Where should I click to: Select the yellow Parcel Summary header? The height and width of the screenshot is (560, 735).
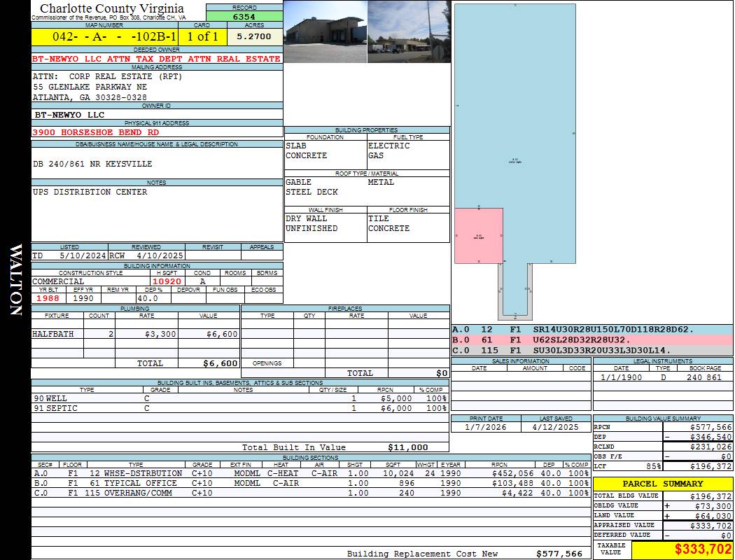click(662, 484)
